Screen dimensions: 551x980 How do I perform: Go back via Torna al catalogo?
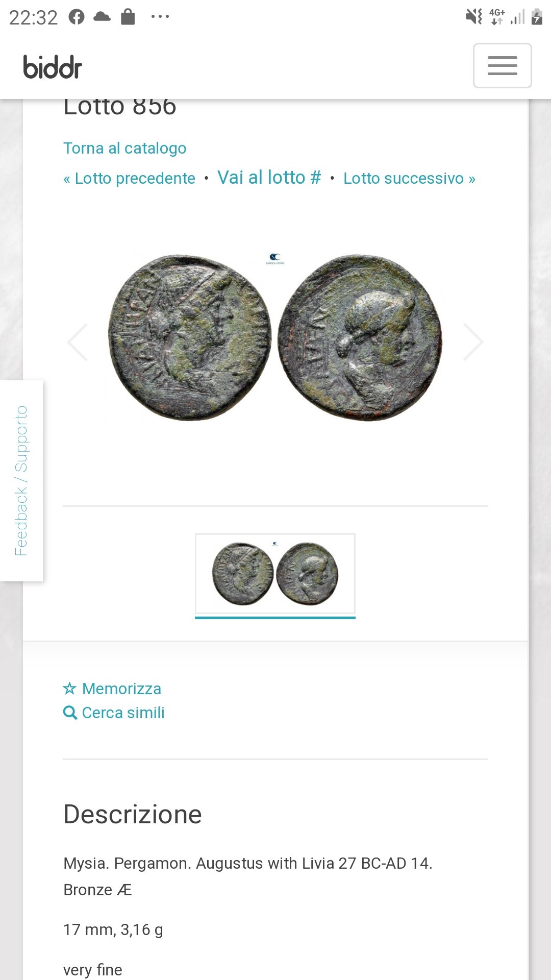(124, 148)
